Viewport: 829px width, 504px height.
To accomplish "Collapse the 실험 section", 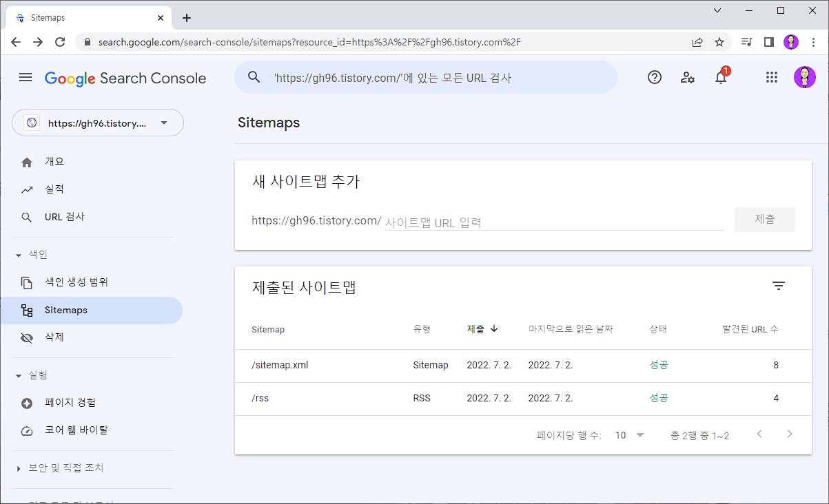I will coord(19,375).
